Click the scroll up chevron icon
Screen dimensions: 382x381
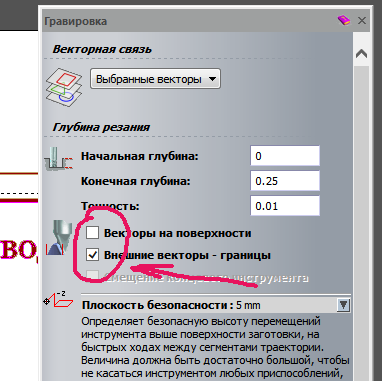[x=361, y=54]
